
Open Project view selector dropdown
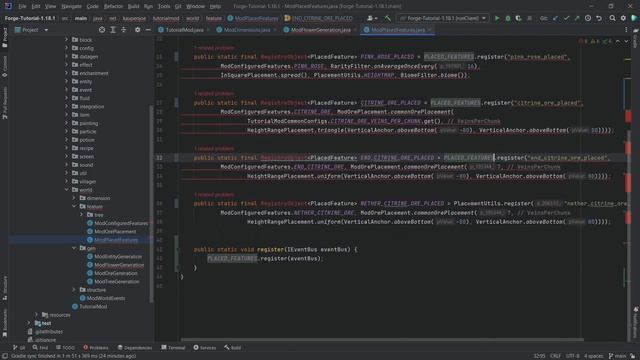(x=32, y=30)
